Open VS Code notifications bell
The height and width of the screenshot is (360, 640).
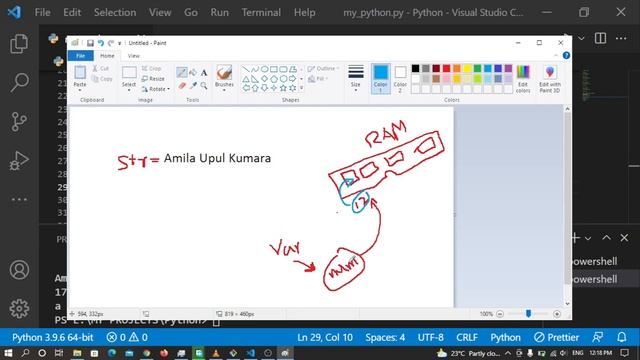tap(622, 337)
